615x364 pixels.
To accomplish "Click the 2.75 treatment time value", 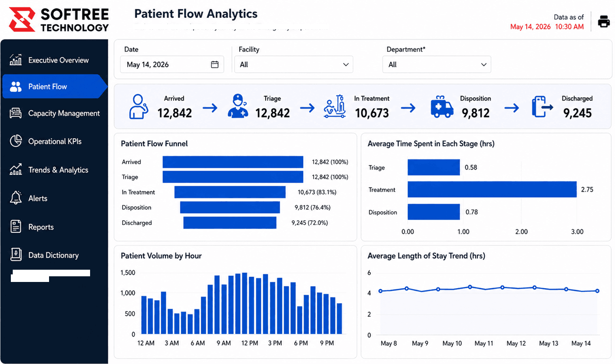I will click(x=587, y=190).
